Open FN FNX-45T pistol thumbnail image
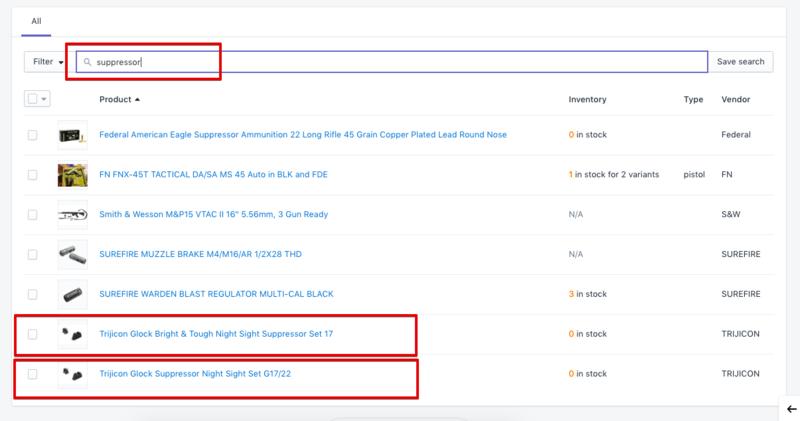The image size is (800, 421). [x=72, y=175]
